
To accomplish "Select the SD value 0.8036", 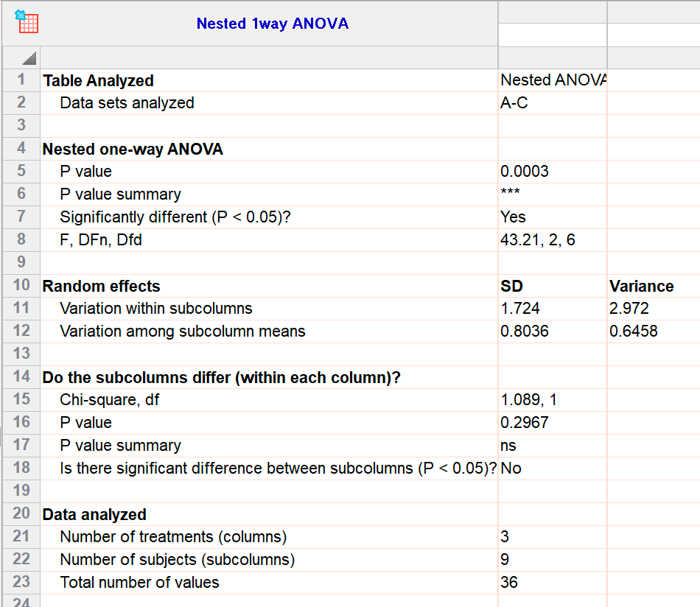I will click(x=525, y=331).
